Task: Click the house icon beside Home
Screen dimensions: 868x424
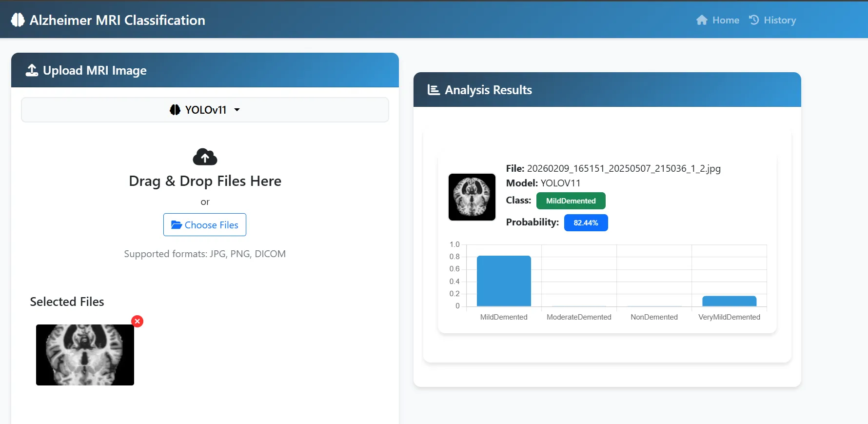Action: tap(702, 20)
